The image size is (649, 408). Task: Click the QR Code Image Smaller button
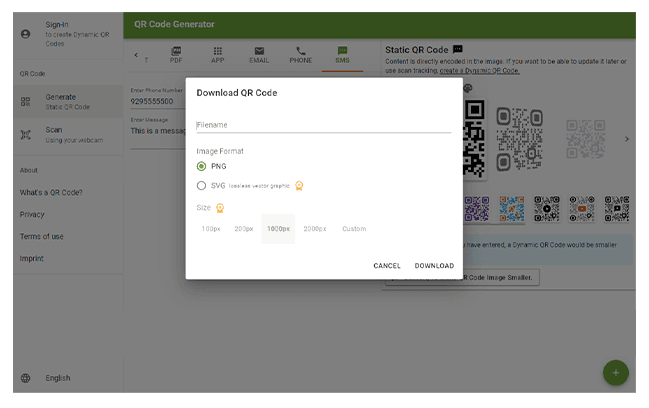[462, 278]
